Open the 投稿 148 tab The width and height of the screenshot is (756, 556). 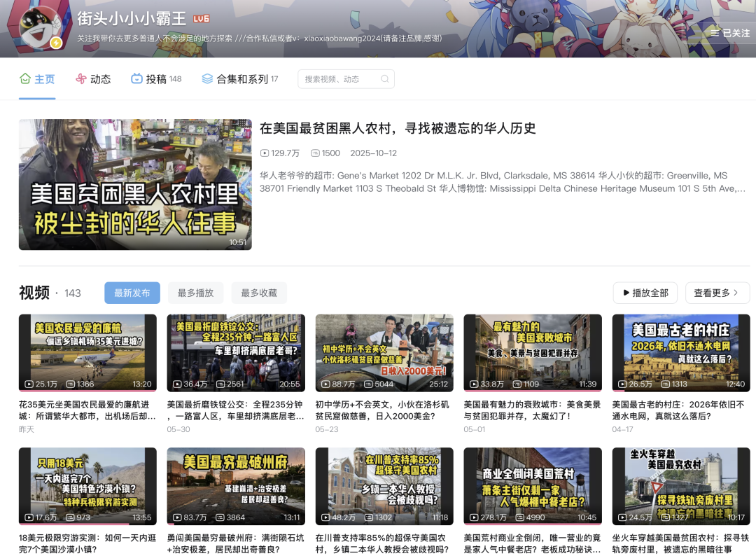tap(156, 79)
